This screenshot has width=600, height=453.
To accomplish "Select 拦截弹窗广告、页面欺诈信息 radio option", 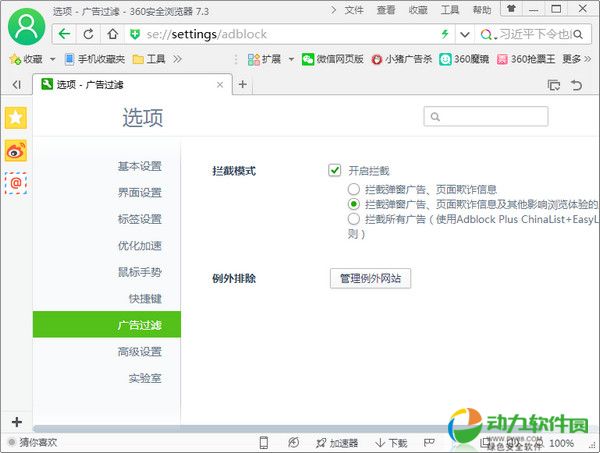I will click(x=353, y=189).
